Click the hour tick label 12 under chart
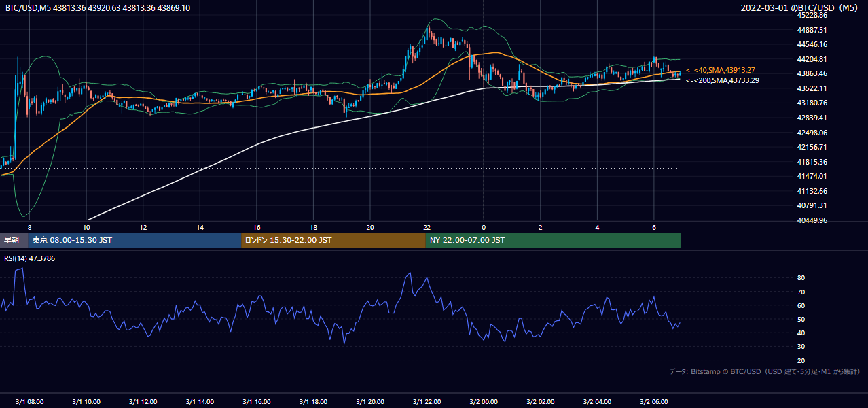 tap(143, 227)
